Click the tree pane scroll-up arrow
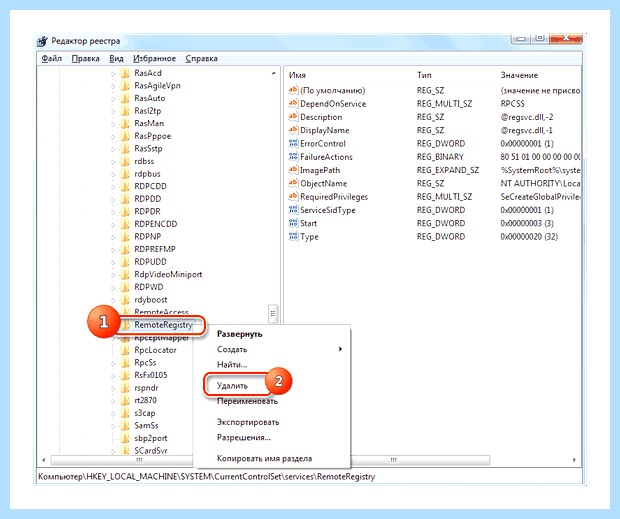 tap(273, 74)
